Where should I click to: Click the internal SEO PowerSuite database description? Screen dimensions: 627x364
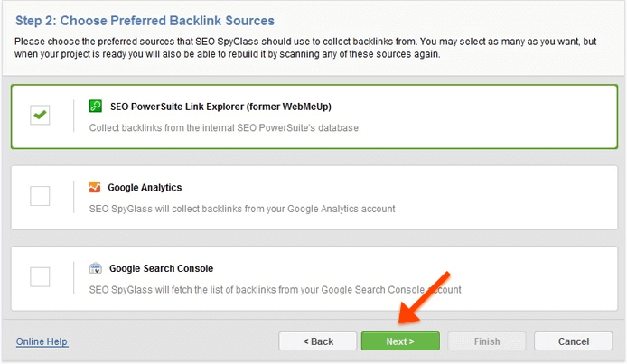tap(225, 127)
